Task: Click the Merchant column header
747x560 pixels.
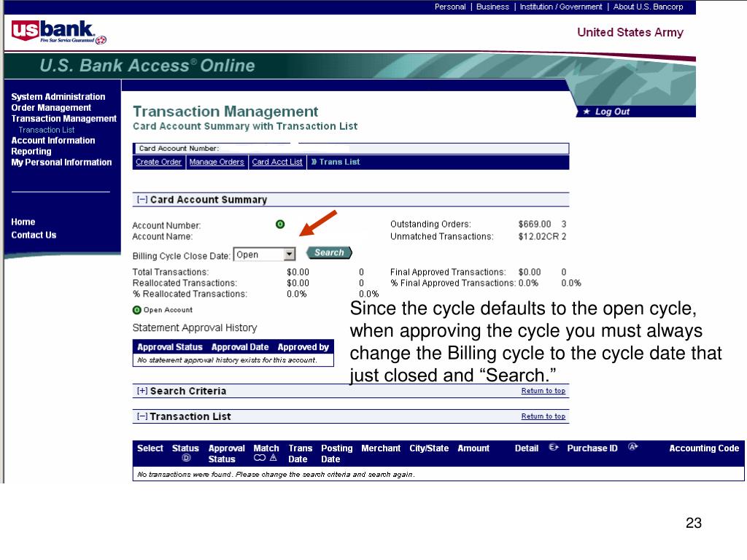Action: (x=381, y=448)
